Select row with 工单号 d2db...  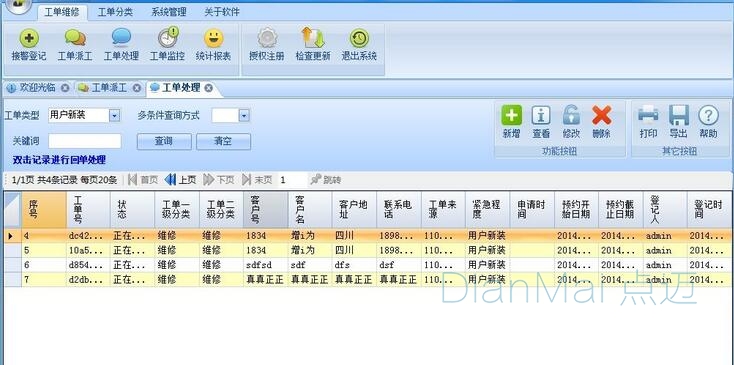pyautogui.click(x=367, y=280)
